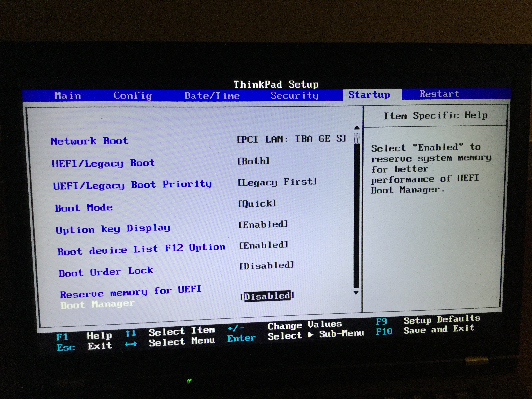532x399 pixels.
Task: Click the left-right arrows Select Menu icon
Action: (x=131, y=344)
